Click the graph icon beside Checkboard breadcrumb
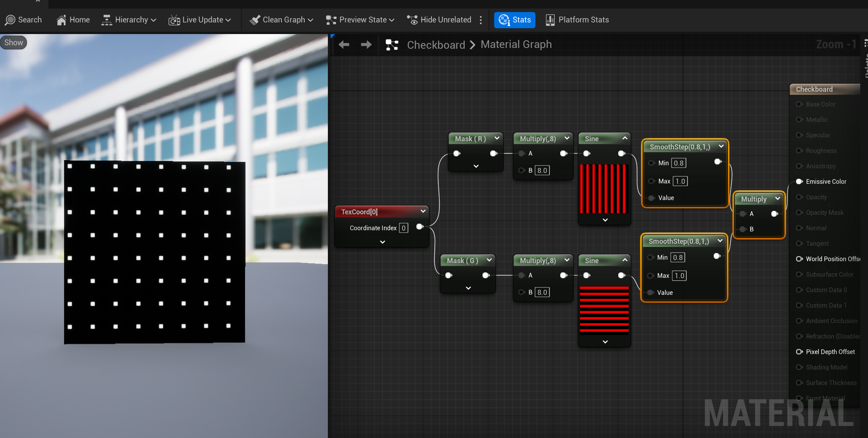The width and height of the screenshot is (868, 438). click(392, 45)
